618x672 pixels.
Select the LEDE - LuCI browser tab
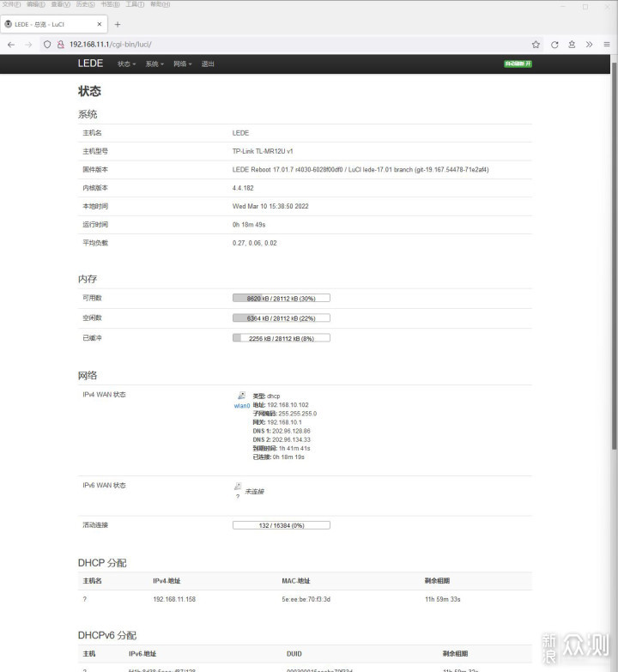pos(53,24)
